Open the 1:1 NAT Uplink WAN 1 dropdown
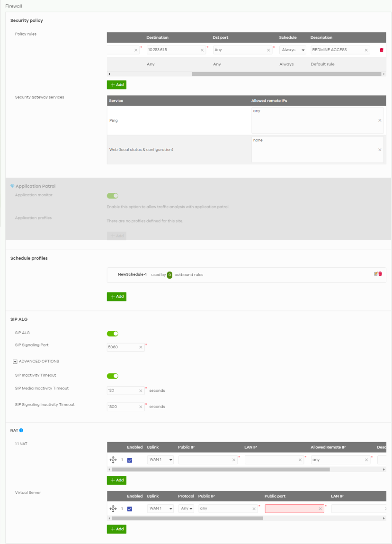Viewport: 392px width, 544px height. tap(160, 460)
